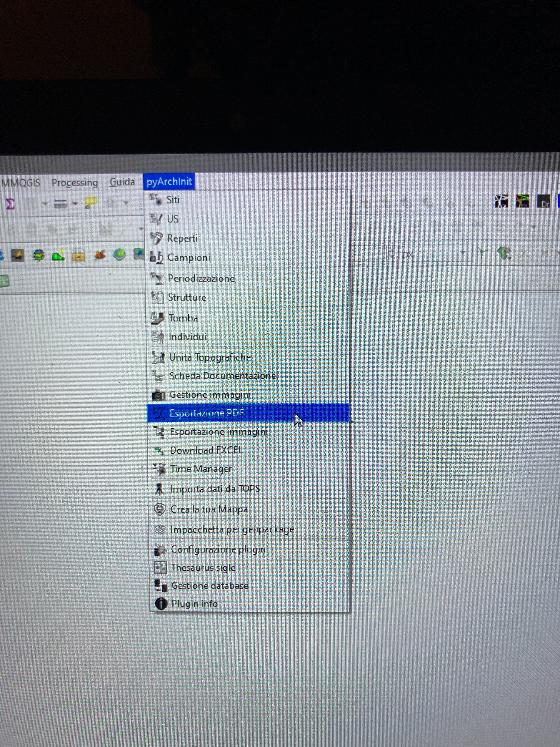
Task: Click the highlighted Esportazione PDF entry
Action: [x=248, y=413]
